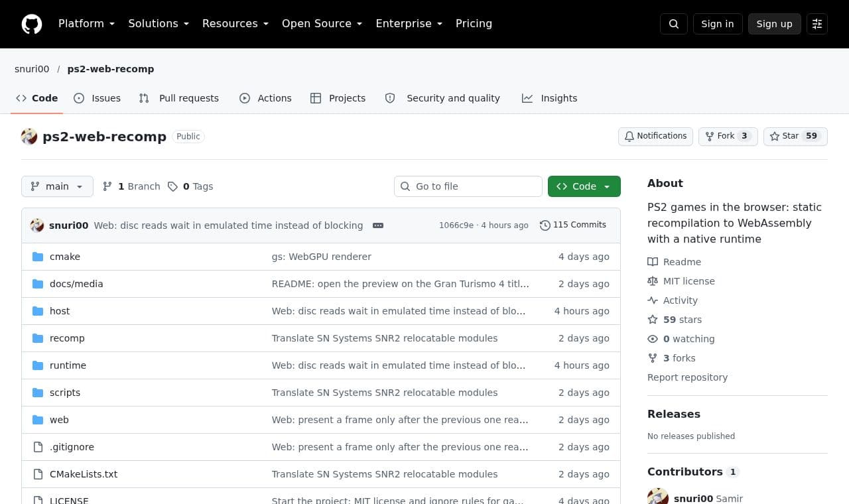The height and width of the screenshot is (504, 849).
Task: Click the folder icon for docs/media
Action: (x=38, y=284)
